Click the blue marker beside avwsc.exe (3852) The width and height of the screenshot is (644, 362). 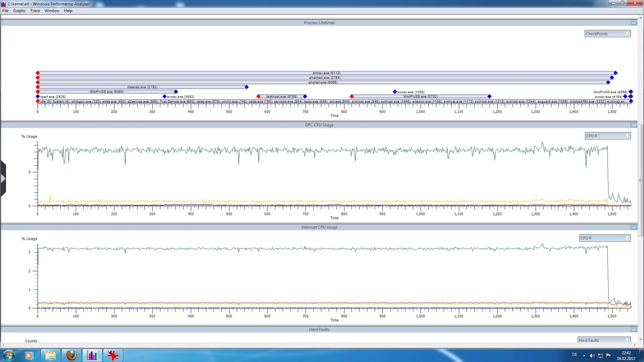pyautogui.click(x=164, y=96)
